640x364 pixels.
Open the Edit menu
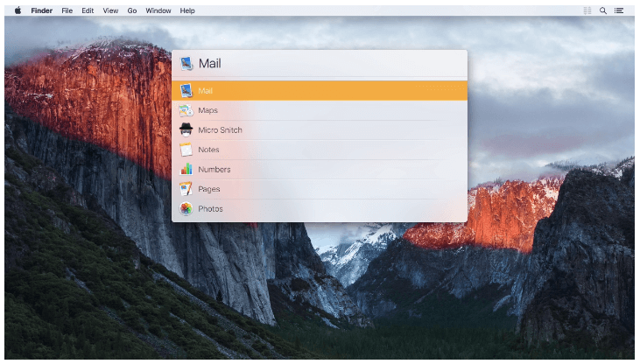coord(88,10)
